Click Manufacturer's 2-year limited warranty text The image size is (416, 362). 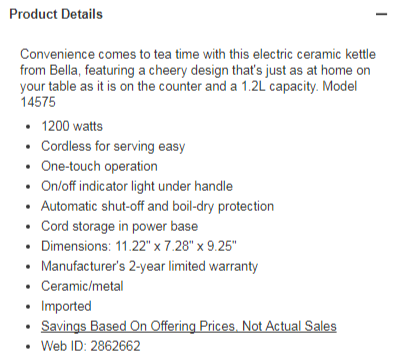(x=150, y=266)
